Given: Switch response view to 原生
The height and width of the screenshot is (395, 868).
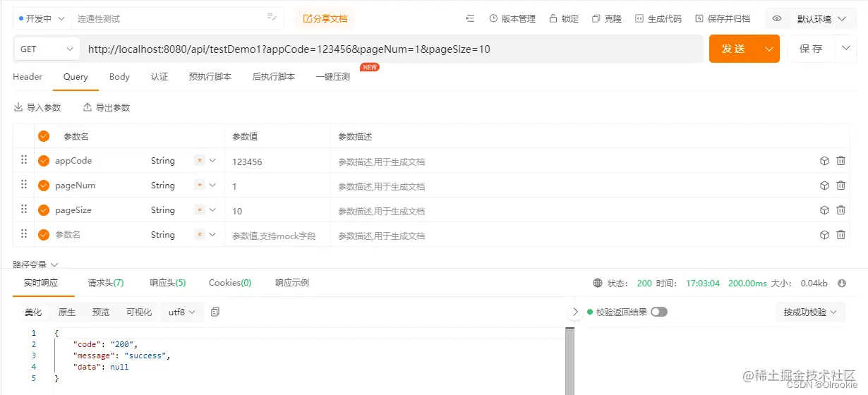Looking at the screenshot, I should (x=67, y=312).
